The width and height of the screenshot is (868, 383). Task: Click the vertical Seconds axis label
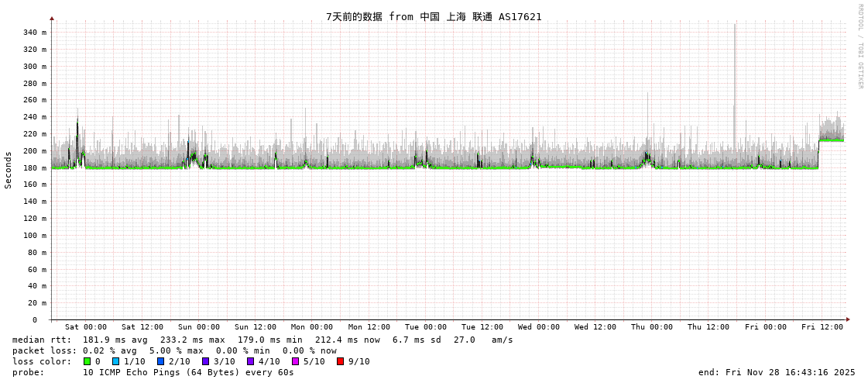pyautogui.click(x=9, y=170)
